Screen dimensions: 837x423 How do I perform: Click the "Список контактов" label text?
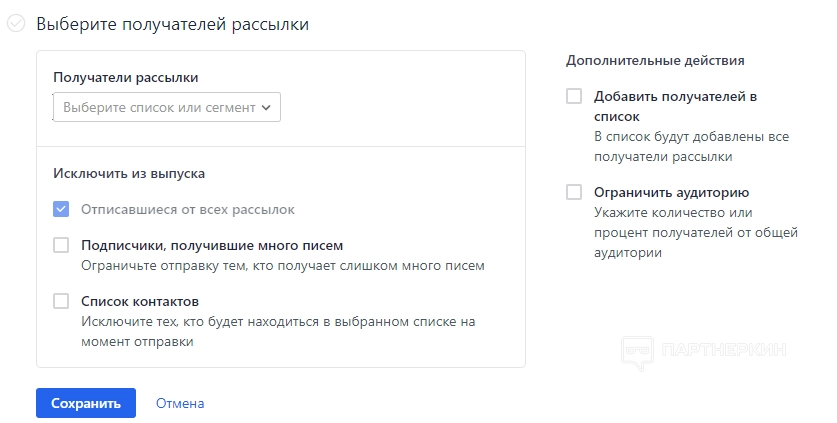pyautogui.click(x=140, y=301)
